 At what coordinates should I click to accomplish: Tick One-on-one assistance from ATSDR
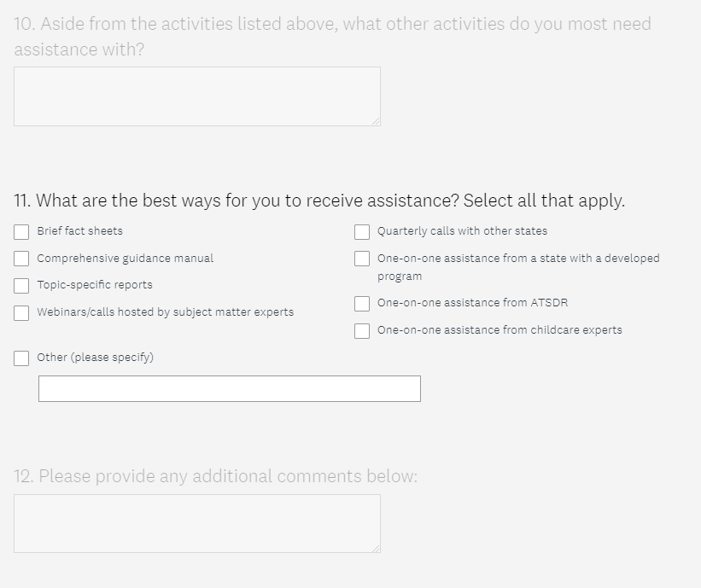click(x=362, y=304)
